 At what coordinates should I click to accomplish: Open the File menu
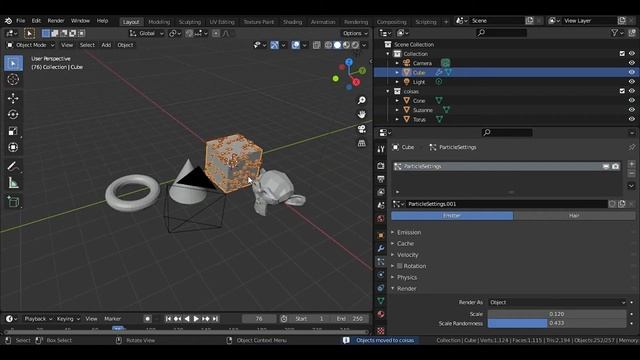20,20
